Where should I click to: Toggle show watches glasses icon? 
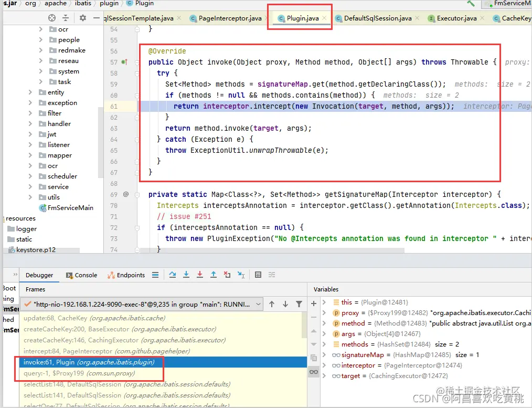(314, 372)
